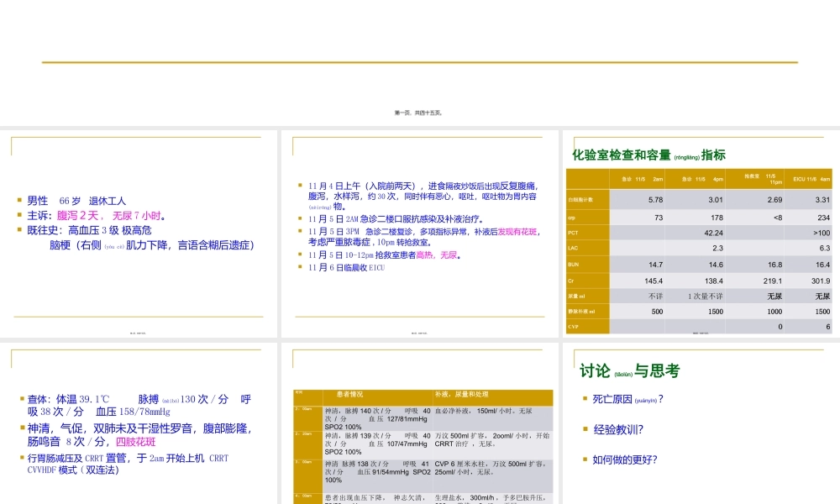Click the Cr value '219.1'
This screenshot has width=840, height=504.
(755, 281)
